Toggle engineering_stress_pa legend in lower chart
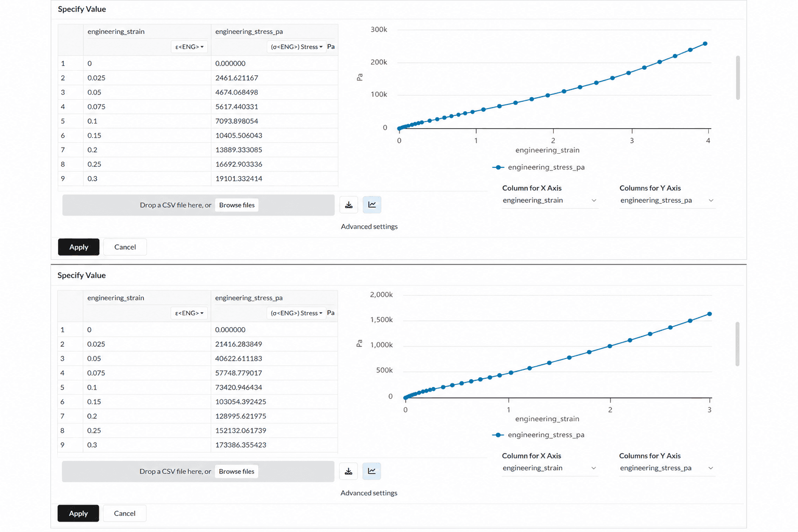 point(538,435)
